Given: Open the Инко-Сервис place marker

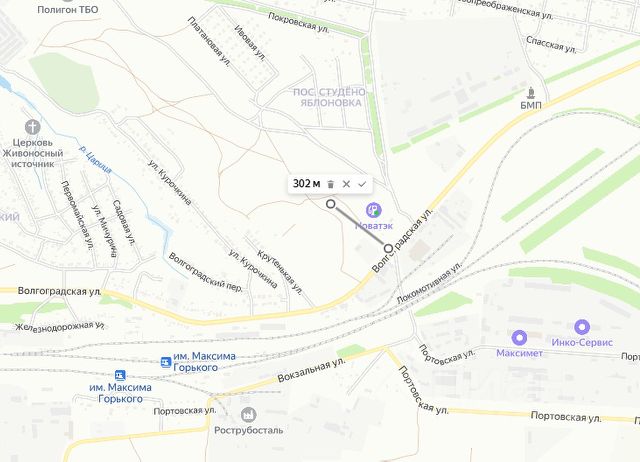Looking at the screenshot, I should click(x=582, y=327).
